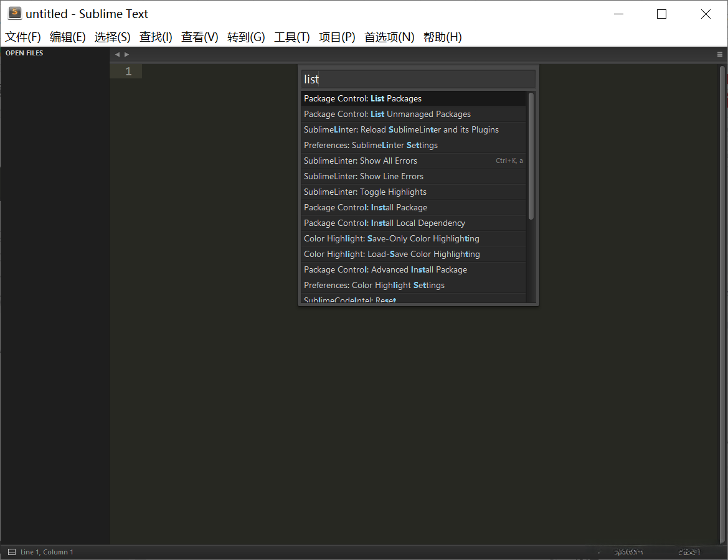The image size is (728, 560).
Task: Open the 帮助(H) menu
Action: coord(442,37)
